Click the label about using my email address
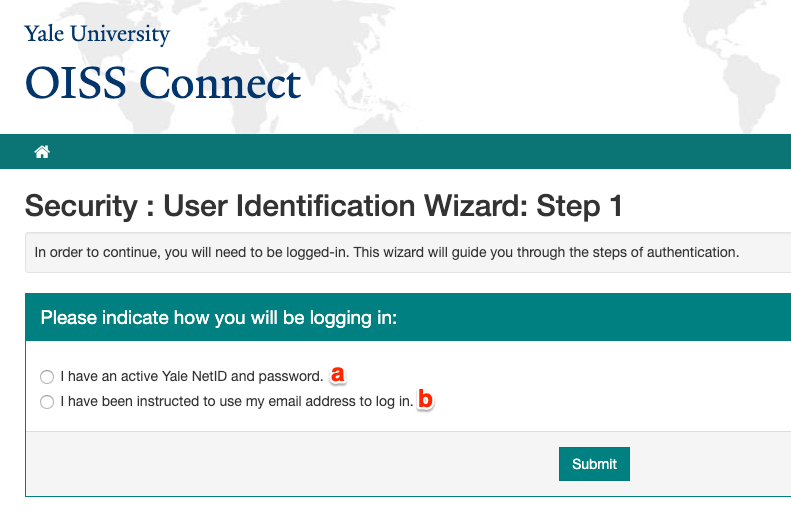 point(236,402)
